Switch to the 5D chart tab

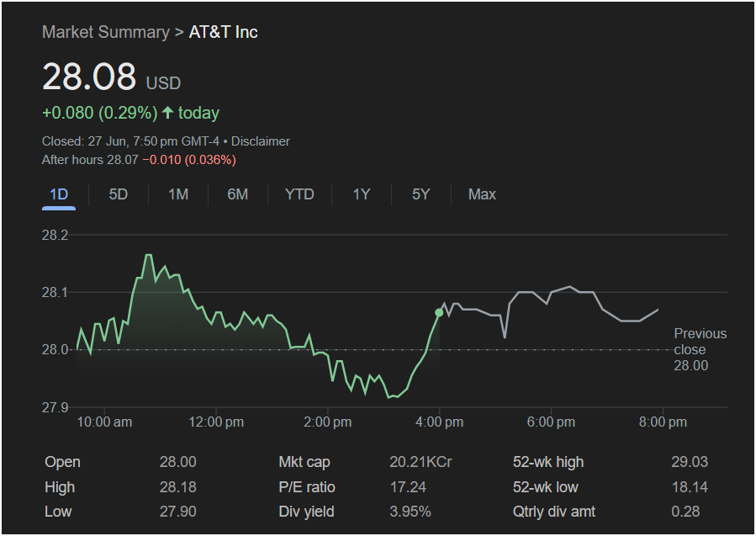[118, 194]
